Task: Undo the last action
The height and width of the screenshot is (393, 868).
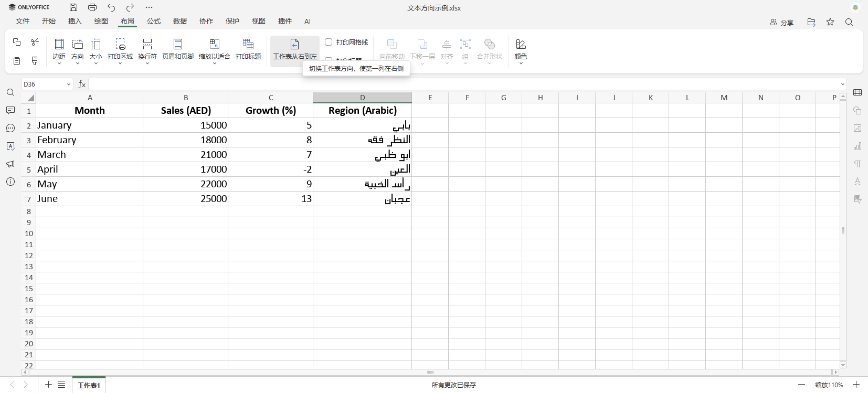Action: coord(111,7)
